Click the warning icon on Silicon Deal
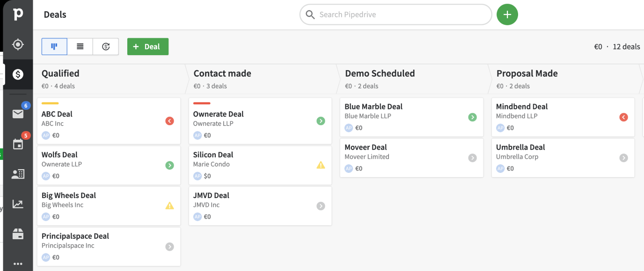The height and width of the screenshot is (271, 644). 321,165
